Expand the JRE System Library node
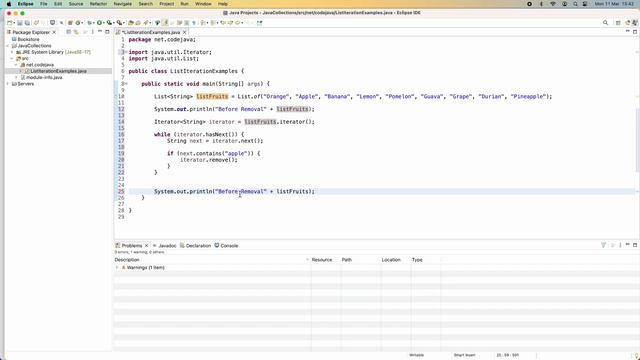The image size is (640, 360). coord(12,52)
